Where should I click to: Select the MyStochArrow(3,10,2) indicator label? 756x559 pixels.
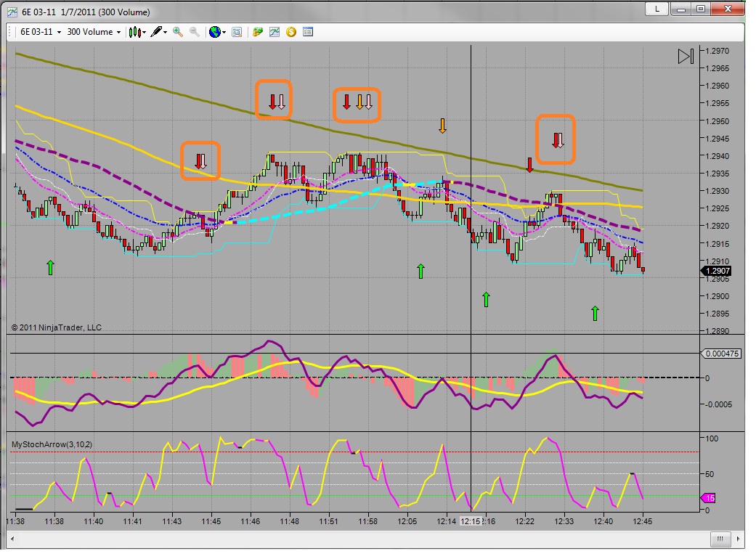(x=52, y=444)
